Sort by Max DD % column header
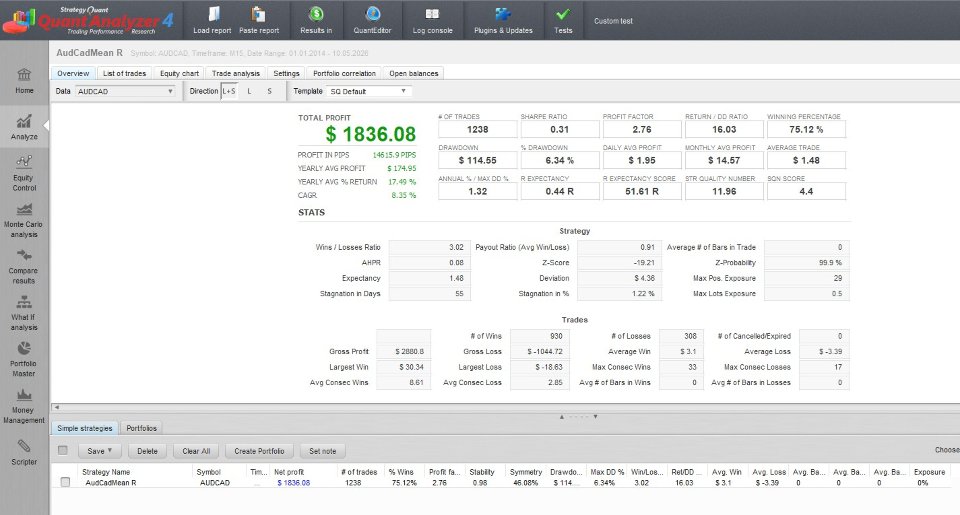 pos(607,472)
